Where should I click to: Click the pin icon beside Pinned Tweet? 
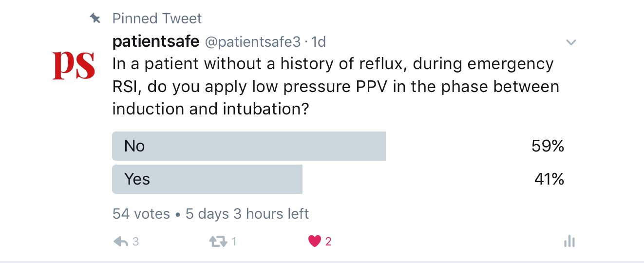click(x=95, y=19)
